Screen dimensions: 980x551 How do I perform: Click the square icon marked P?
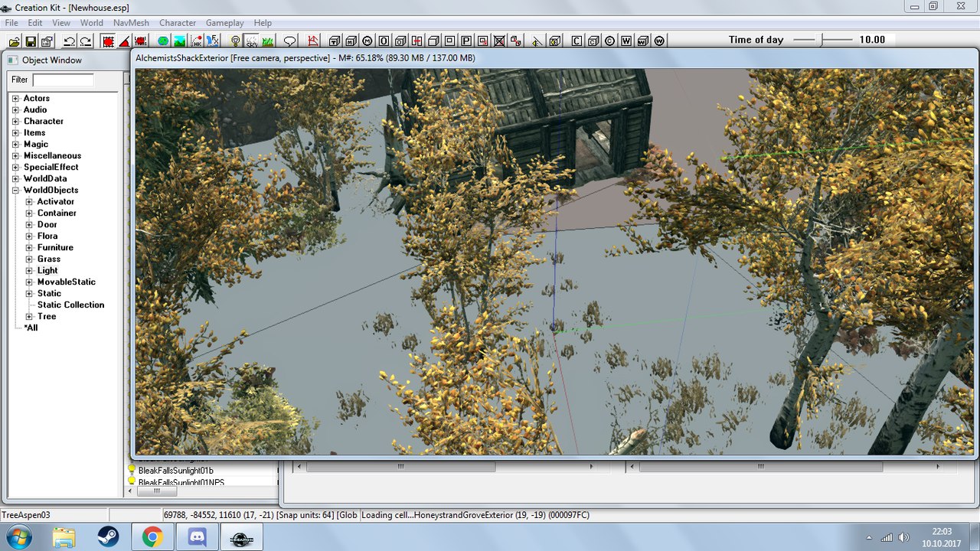click(465, 41)
